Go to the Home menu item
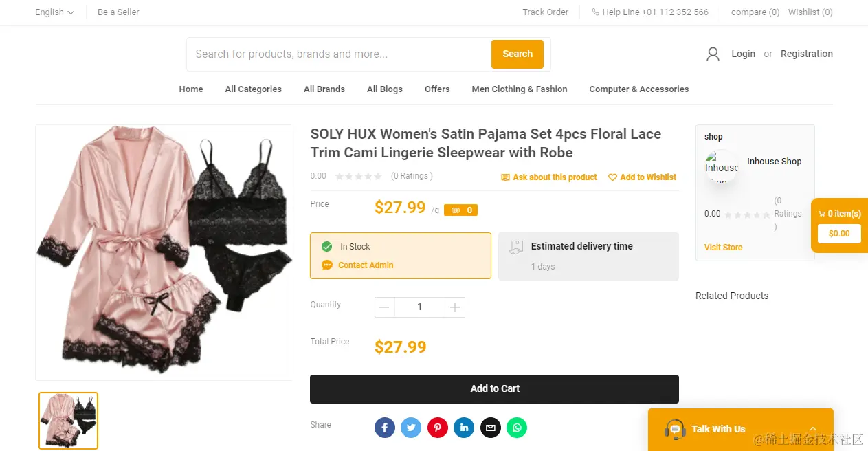 point(190,89)
